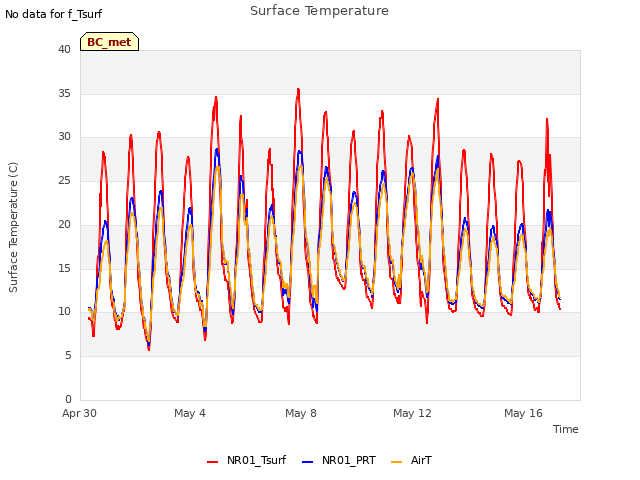Toggle the NR01_PRT legend entry
This screenshot has width=640, height=480.
[338, 461]
